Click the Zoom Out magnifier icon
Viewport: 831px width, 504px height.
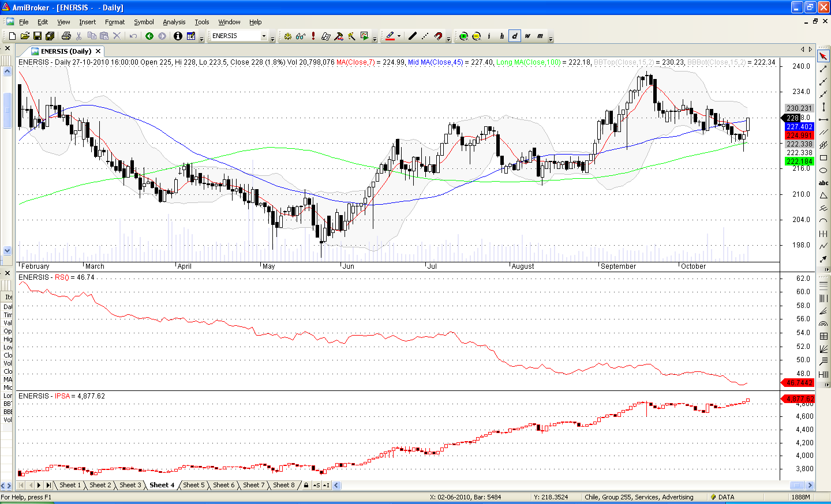477,36
